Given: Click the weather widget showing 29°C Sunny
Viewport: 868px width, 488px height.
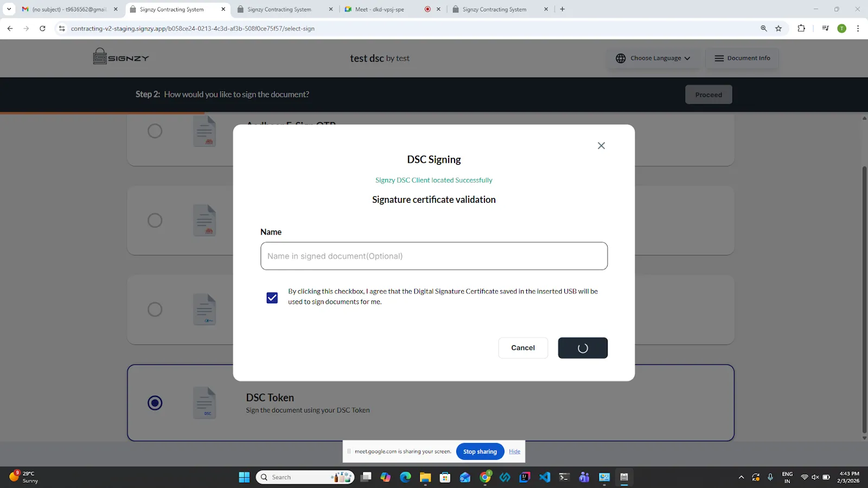Looking at the screenshot, I should click(x=24, y=477).
